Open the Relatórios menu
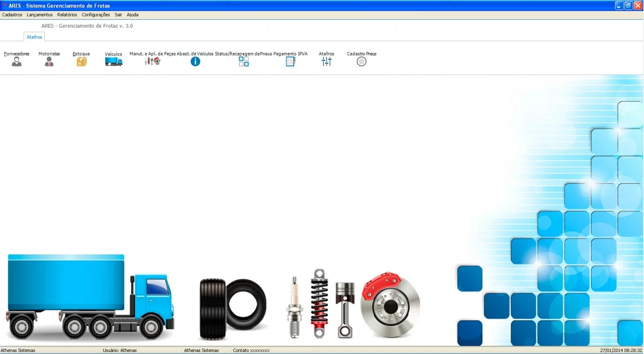Viewport: 644px width, 354px height. 67,15
